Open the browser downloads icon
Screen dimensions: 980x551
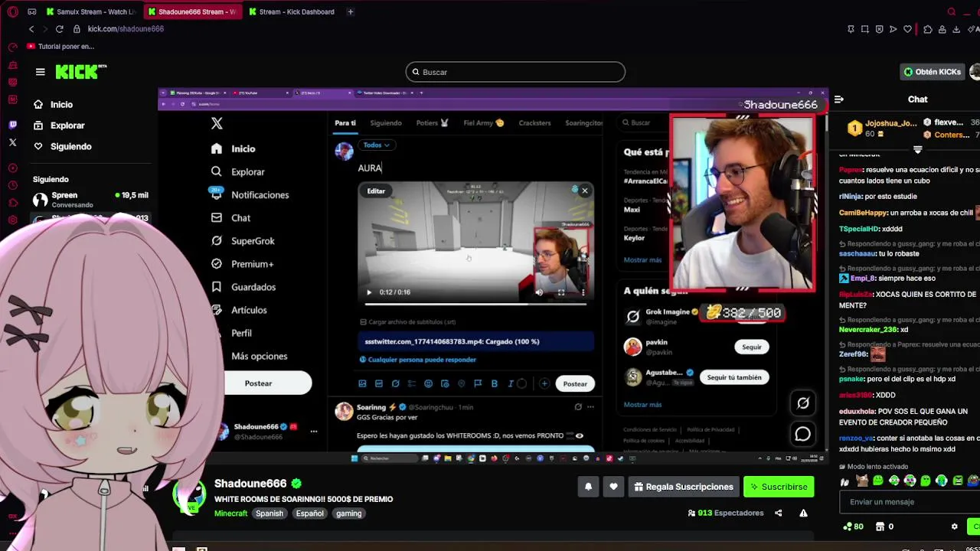[x=956, y=29]
